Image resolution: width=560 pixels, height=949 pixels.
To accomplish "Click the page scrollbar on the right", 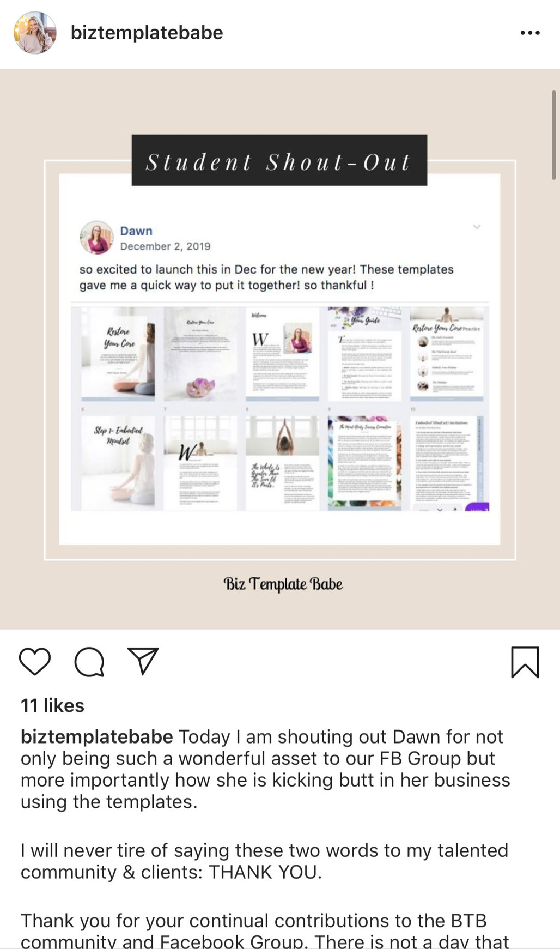I will pyautogui.click(x=553, y=135).
